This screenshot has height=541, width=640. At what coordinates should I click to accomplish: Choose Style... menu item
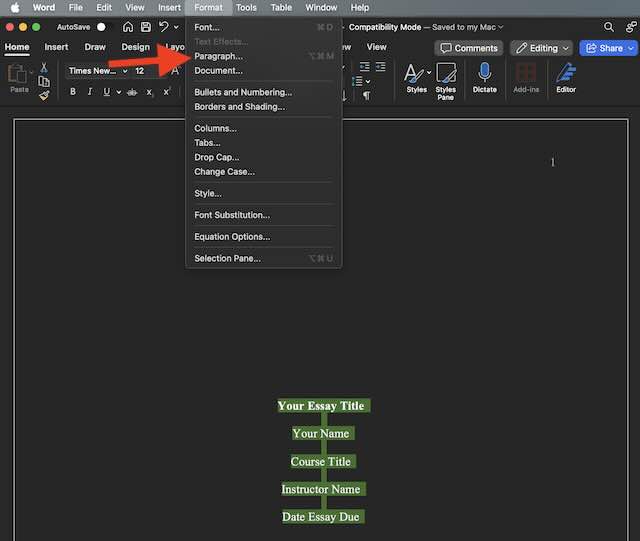coord(264,194)
